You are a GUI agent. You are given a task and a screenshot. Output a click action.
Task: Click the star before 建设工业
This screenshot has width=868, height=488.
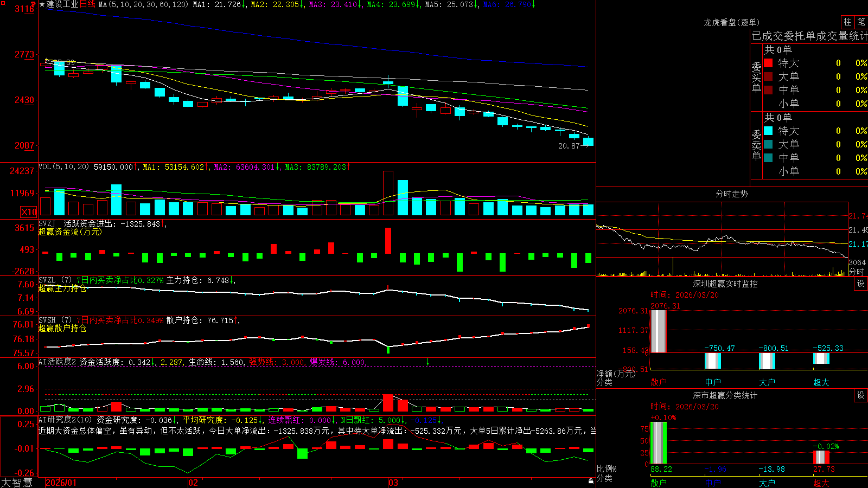tap(42, 4)
